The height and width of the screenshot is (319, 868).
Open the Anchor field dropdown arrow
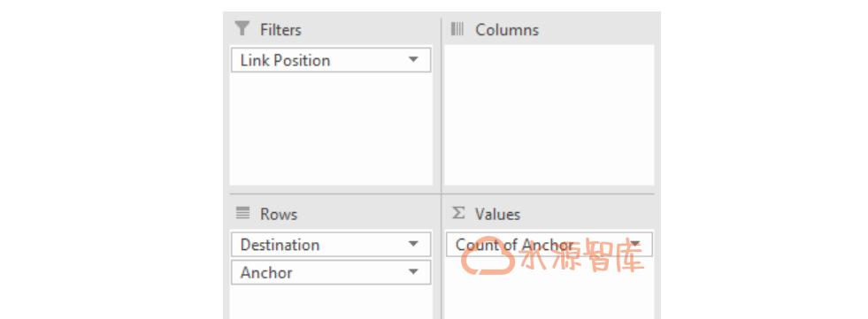(413, 272)
